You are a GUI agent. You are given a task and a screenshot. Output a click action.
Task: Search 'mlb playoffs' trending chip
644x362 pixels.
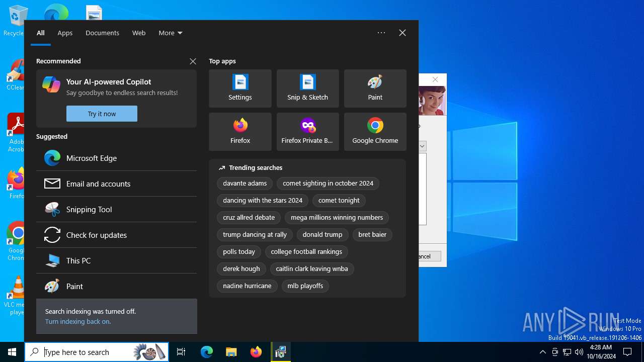point(305,286)
